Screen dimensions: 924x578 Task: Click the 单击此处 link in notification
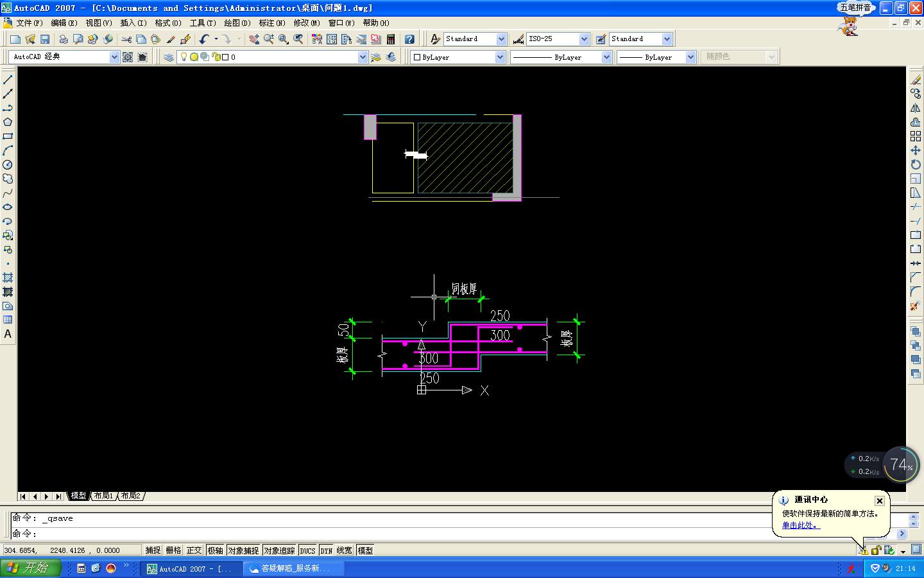click(x=801, y=525)
